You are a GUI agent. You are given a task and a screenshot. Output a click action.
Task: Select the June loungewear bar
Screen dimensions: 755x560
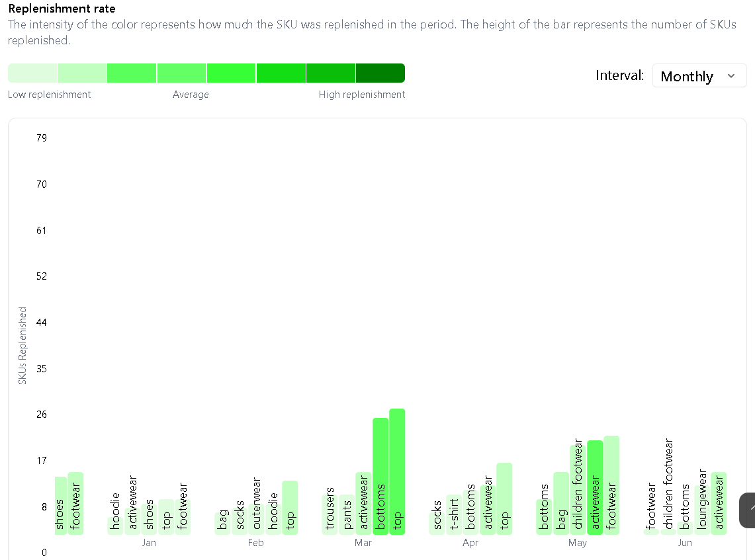[x=702, y=522]
